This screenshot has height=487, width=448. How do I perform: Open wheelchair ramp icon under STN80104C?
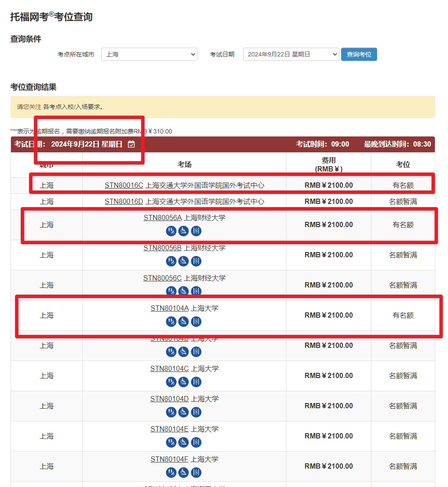[x=183, y=382]
